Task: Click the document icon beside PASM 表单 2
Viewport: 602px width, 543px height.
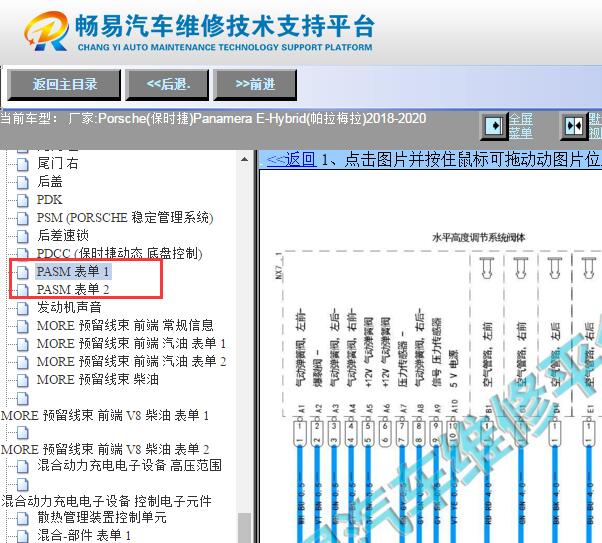Action: [23, 290]
